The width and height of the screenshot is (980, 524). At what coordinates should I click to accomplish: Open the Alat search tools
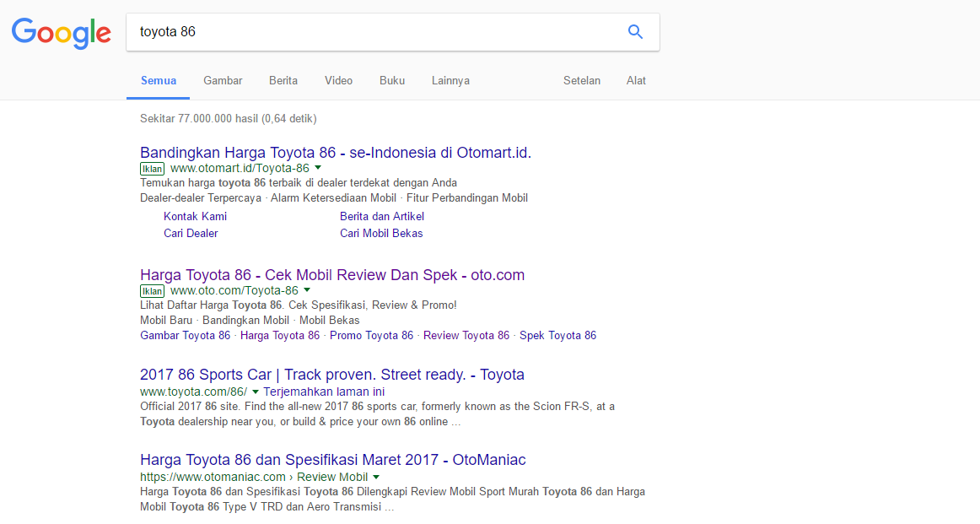(636, 81)
